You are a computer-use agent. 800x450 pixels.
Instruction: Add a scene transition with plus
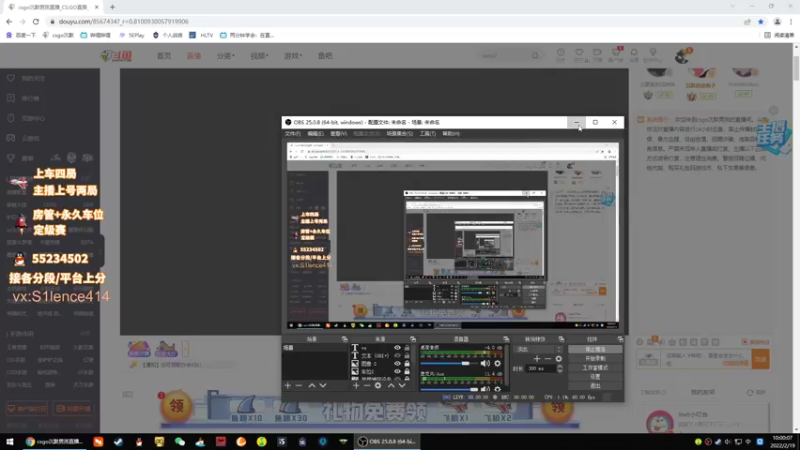537,359
